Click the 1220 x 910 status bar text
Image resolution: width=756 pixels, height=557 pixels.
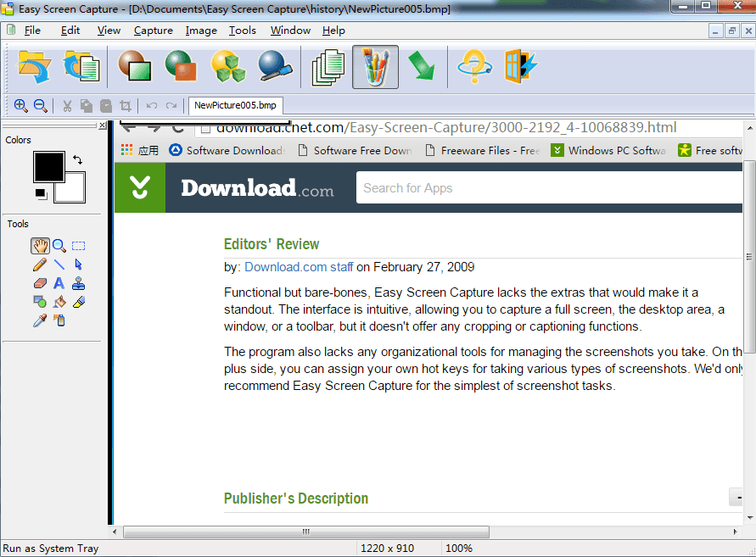(387, 549)
